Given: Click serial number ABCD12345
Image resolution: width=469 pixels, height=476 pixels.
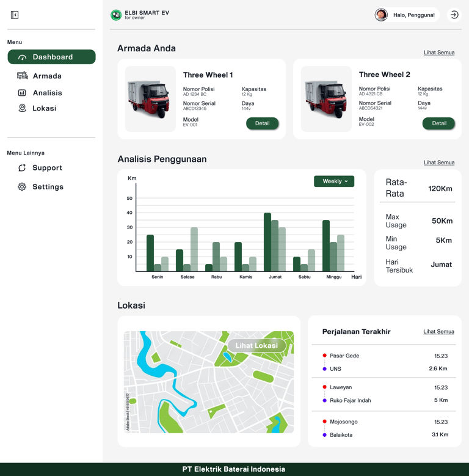Looking at the screenshot, I should pyautogui.click(x=194, y=109).
